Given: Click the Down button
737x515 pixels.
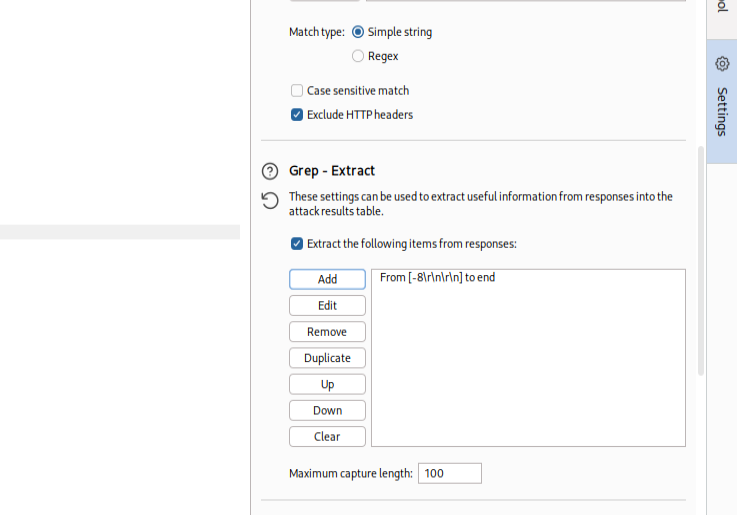Looking at the screenshot, I should pos(327,410).
